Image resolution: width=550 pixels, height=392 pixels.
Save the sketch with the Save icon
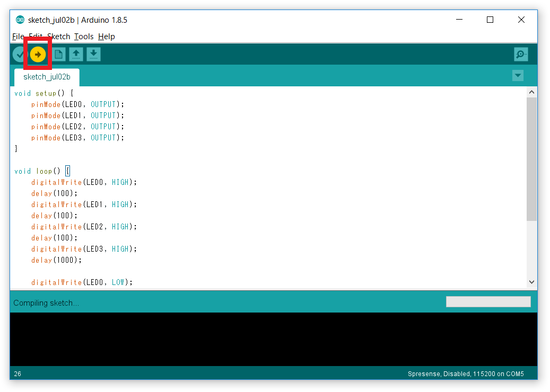pos(94,54)
